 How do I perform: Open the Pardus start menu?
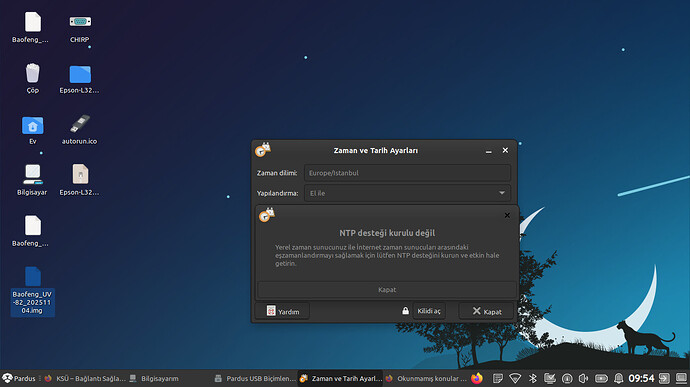click(18, 378)
